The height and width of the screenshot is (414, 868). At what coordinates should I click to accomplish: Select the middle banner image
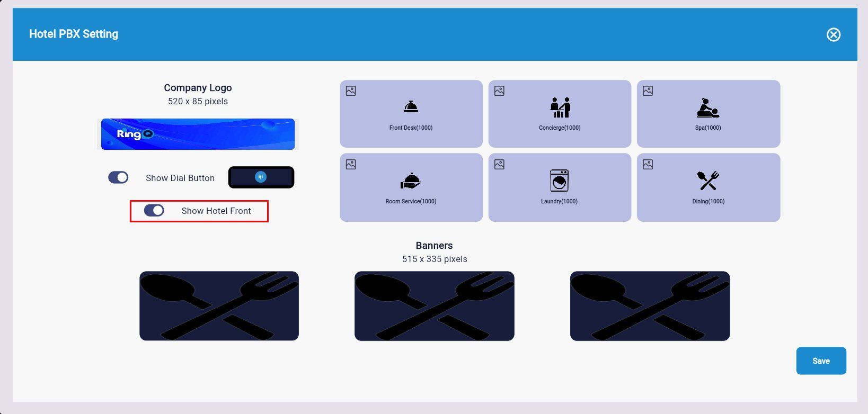pos(435,306)
